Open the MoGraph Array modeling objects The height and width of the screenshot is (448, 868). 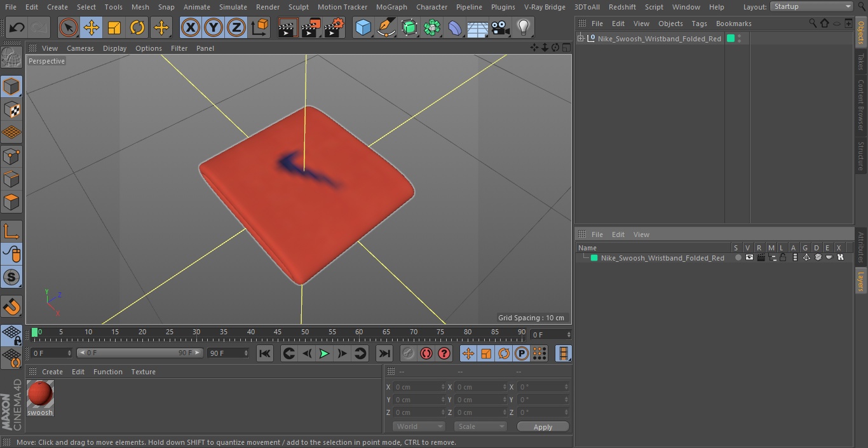(432, 28)
